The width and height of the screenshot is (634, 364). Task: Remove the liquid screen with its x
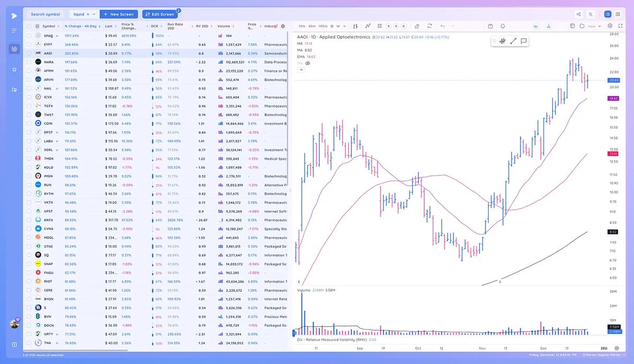click(x=88, y=14)
